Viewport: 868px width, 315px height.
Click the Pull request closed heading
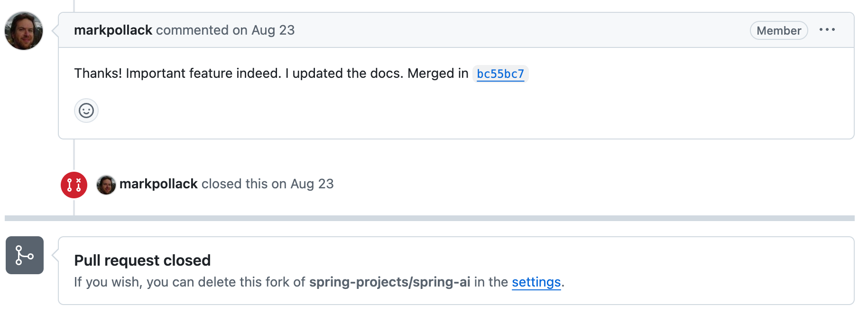click(142, 260)
